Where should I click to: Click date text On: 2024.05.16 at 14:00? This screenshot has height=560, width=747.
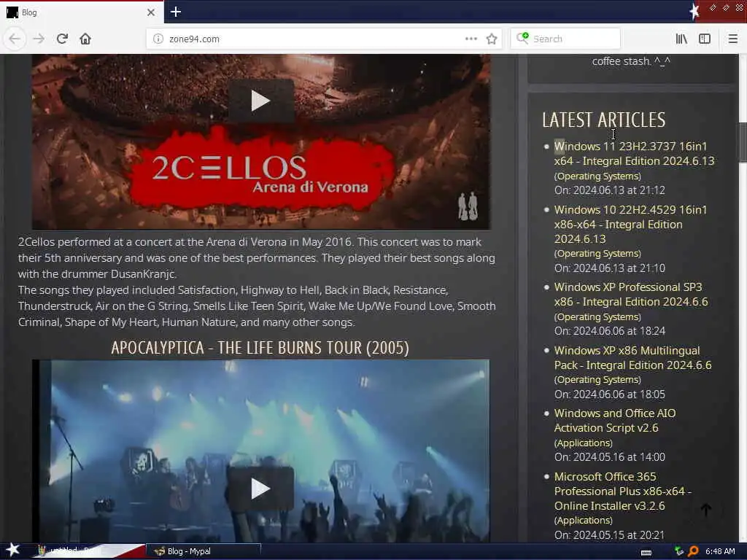[609, 457]
